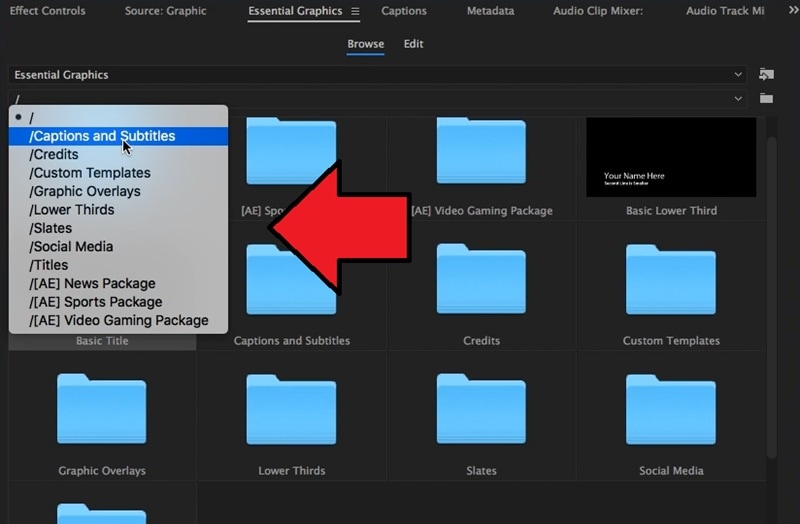Select the Essential Graphics panel tab
Viewport: 800px width, 524px height.
click(295, 11)
